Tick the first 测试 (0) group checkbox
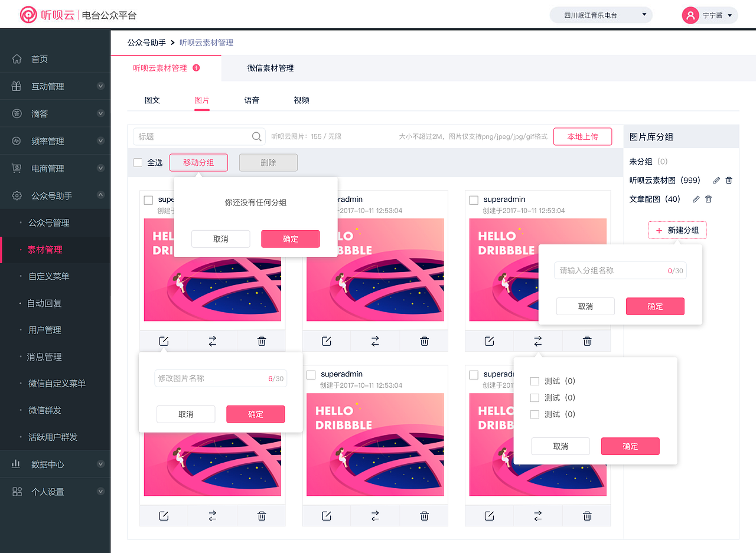Image resolution: width=756 pixels, height=553 pixels. (535, 381)
